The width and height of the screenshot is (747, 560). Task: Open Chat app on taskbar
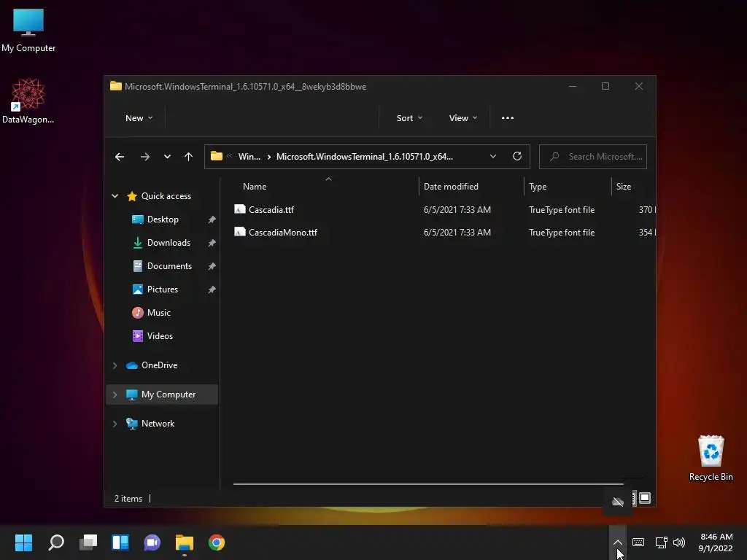point(152,542)
